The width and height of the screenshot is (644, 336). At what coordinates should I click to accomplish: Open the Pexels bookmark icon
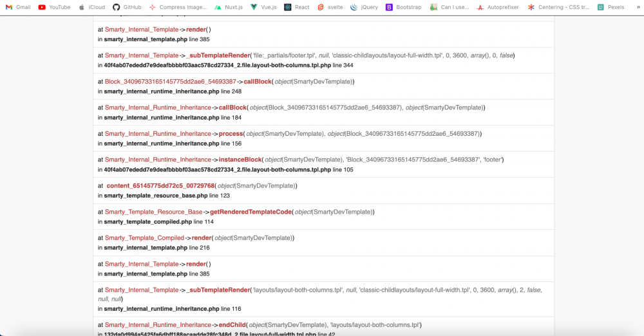pos(600,7)
